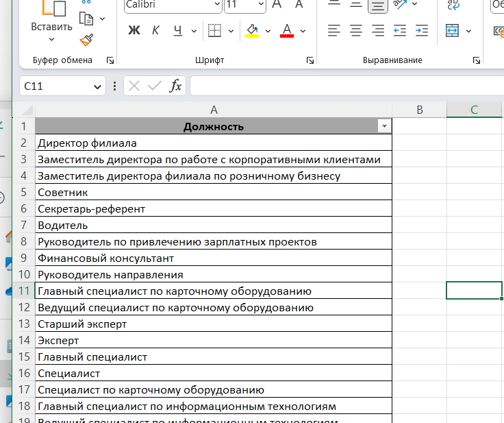Click into the formula bar field
Image resolution: width=504 pixels, height=423 pixels.
click(347, 86)
